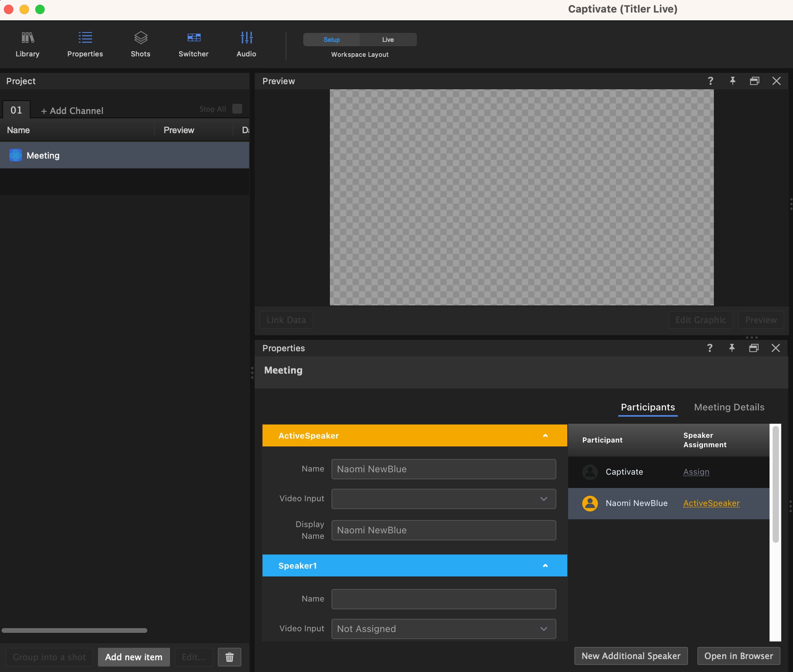Click the ActiveSpeaker Name input field
Viewport: 793px width, 672px height.
(444, 469)
